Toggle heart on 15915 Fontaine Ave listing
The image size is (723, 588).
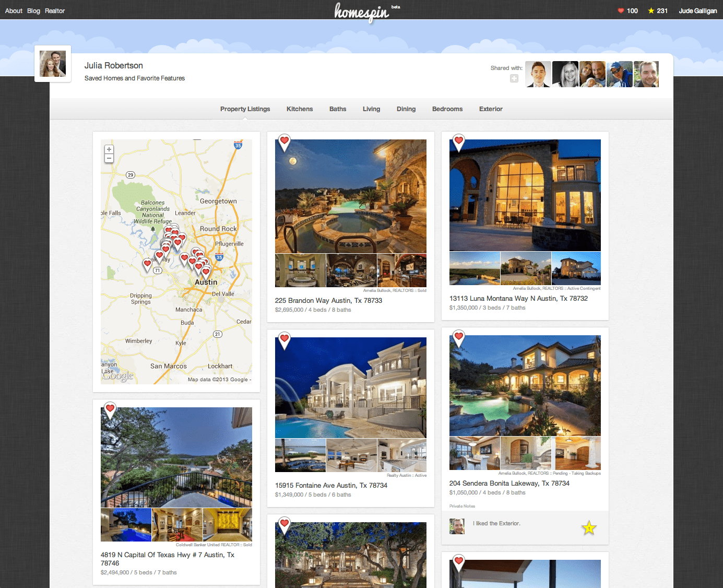pyautogui.click(x=285, y=339)
